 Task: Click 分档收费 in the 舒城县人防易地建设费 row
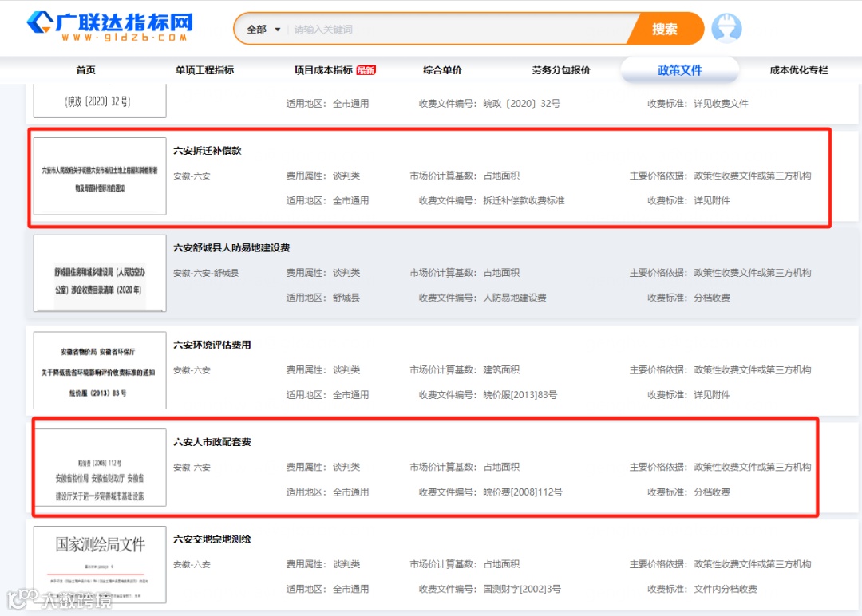point(712,298)
